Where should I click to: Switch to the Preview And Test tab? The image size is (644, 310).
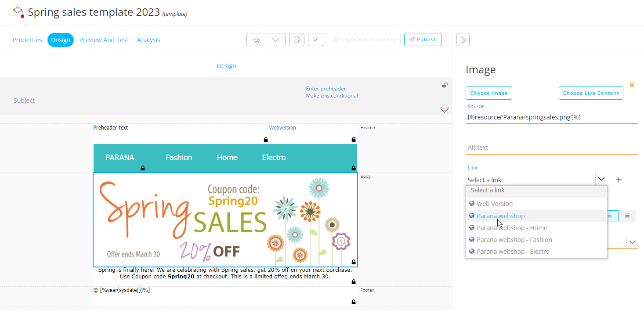[104, 40]
